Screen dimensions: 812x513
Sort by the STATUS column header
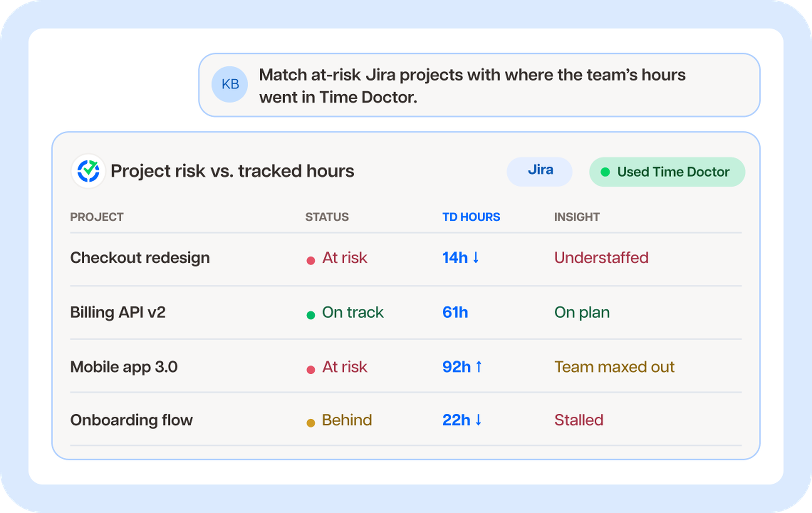327,217
